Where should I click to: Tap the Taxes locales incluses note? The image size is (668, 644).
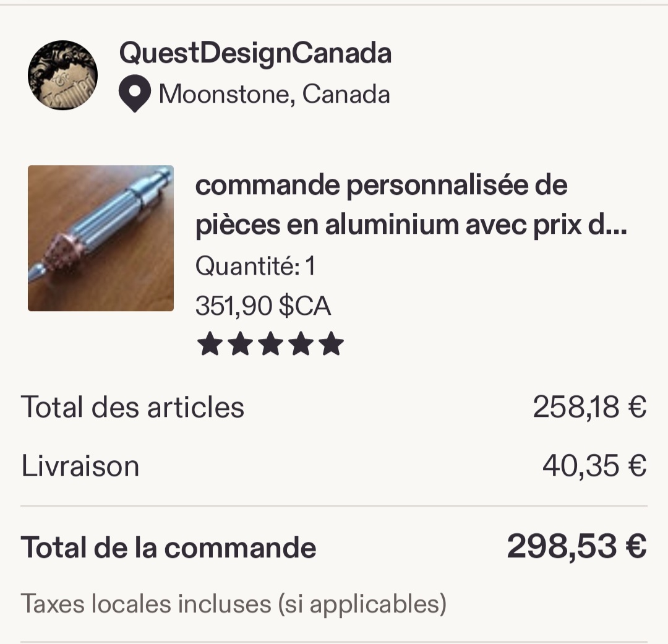click(234, 604)
